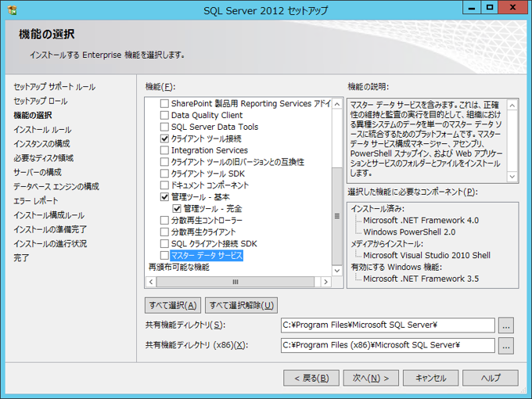Select the マスター データ サービス feature label
Screen dimensions: 532x399
point(207,256)
